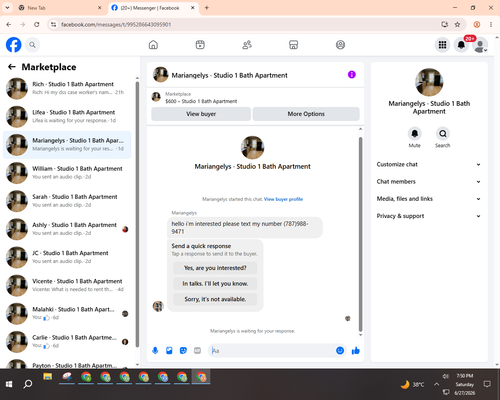Screen dimensions: 500x400
Task: Switch to the New Tab browser tab
Action: (x=61, y=8)
